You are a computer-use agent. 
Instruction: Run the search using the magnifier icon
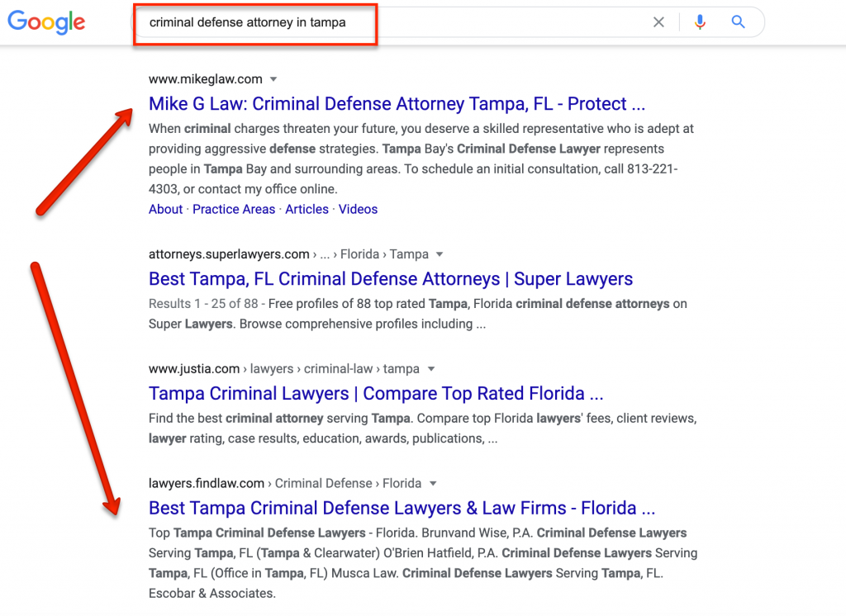click(738, 22)
